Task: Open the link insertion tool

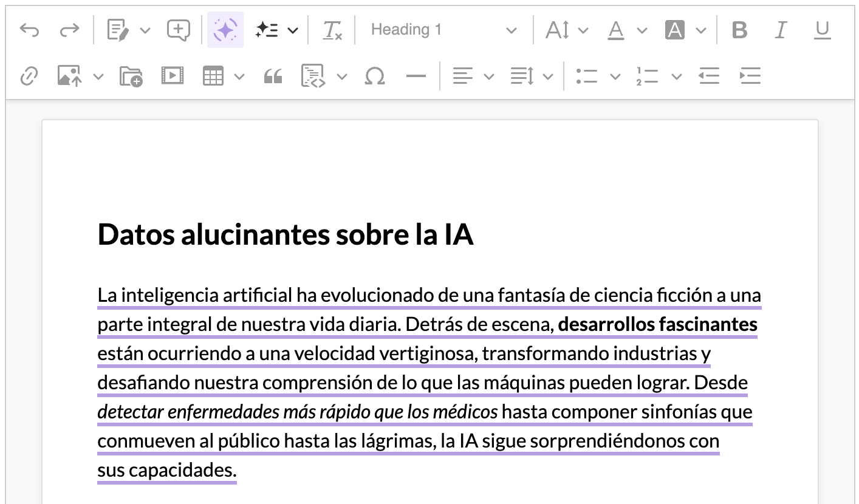Action: pos(29,76)
